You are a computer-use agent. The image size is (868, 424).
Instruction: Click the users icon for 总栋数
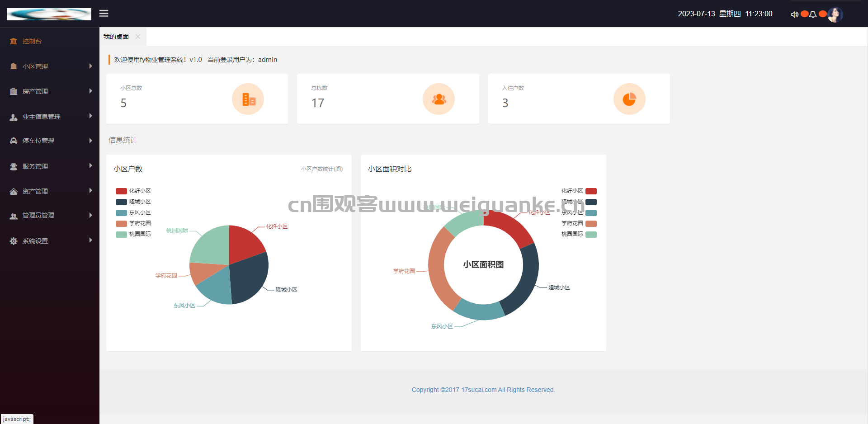[x=439, y=99]
